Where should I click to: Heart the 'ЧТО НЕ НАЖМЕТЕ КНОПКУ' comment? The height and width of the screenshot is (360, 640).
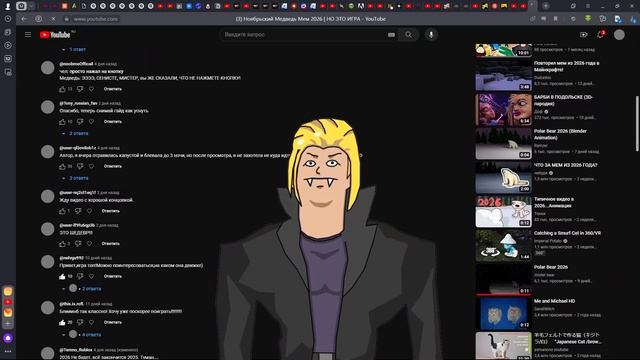(x=91, y=89)
